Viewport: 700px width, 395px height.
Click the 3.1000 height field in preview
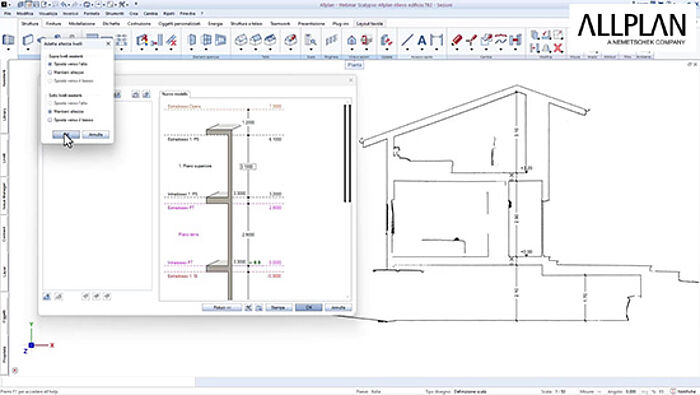click(248, 166)
